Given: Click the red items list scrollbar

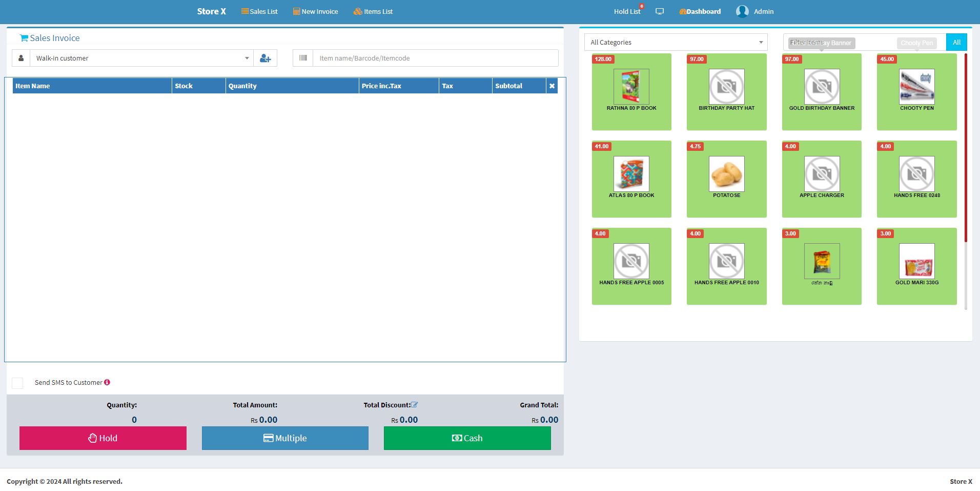Looking at the screenshot, I should point(966,148).
